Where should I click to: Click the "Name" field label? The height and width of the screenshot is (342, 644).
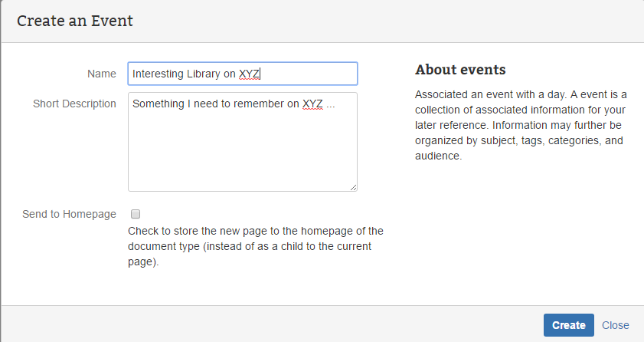click(x=102, y=74)
